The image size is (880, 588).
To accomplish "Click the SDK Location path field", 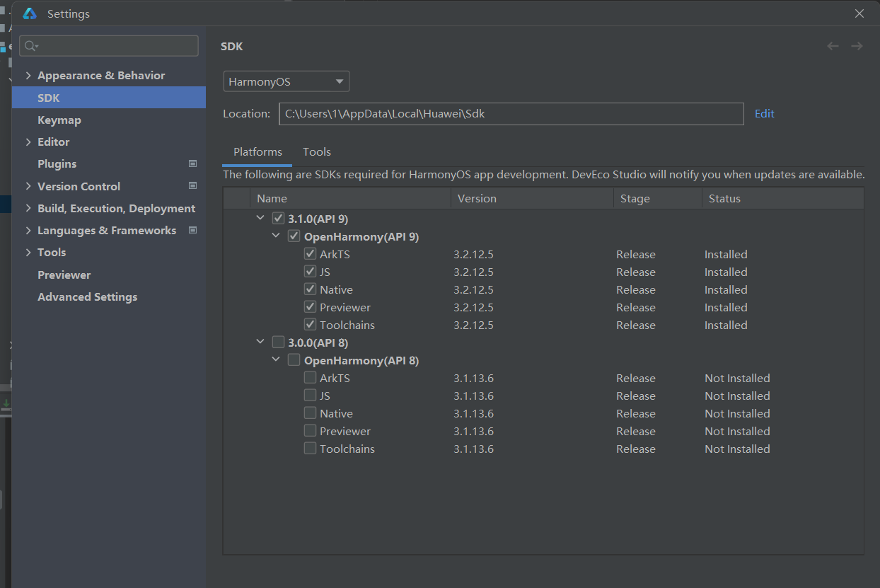I will click(x=511, y=113).
